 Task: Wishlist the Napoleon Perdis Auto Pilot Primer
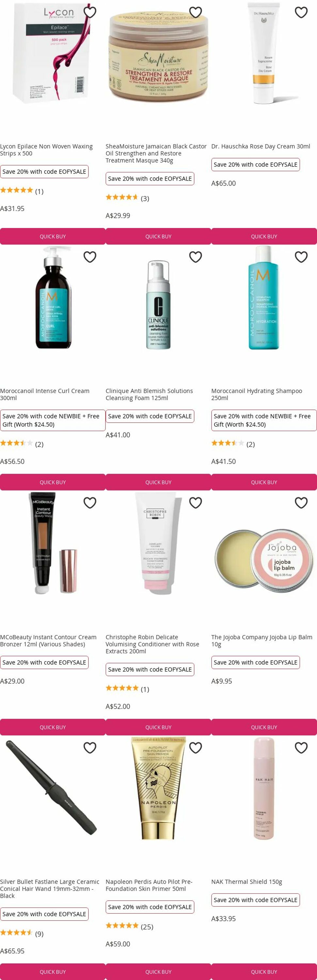click(x=195, y=747)
